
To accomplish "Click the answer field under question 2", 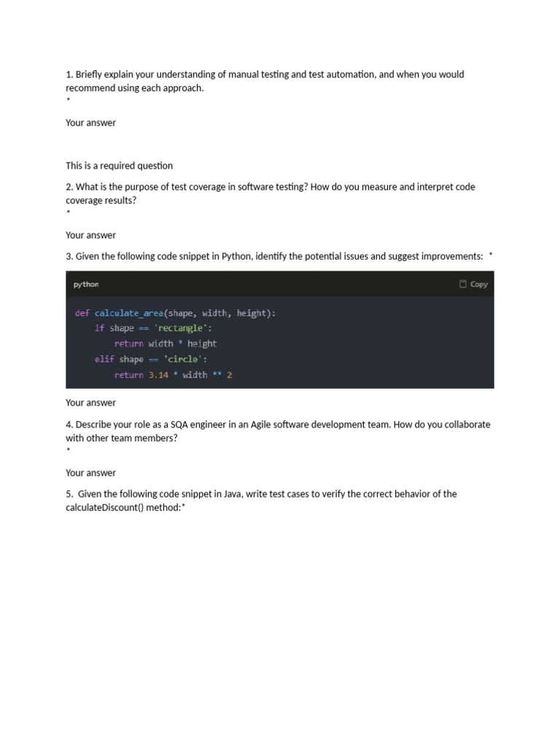I will tap(90, 235).
